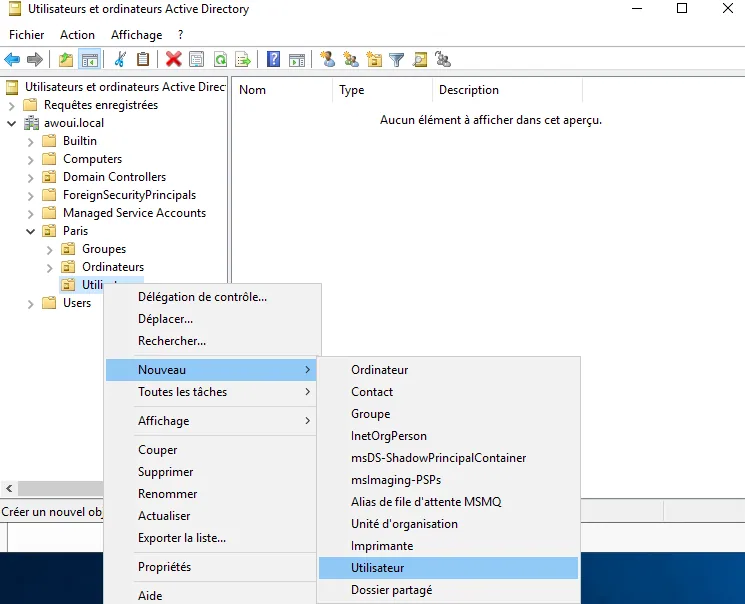Toggle the action pane icon
Image resolution: width=745 pixels, height=604 pixels.
point(297,59)
